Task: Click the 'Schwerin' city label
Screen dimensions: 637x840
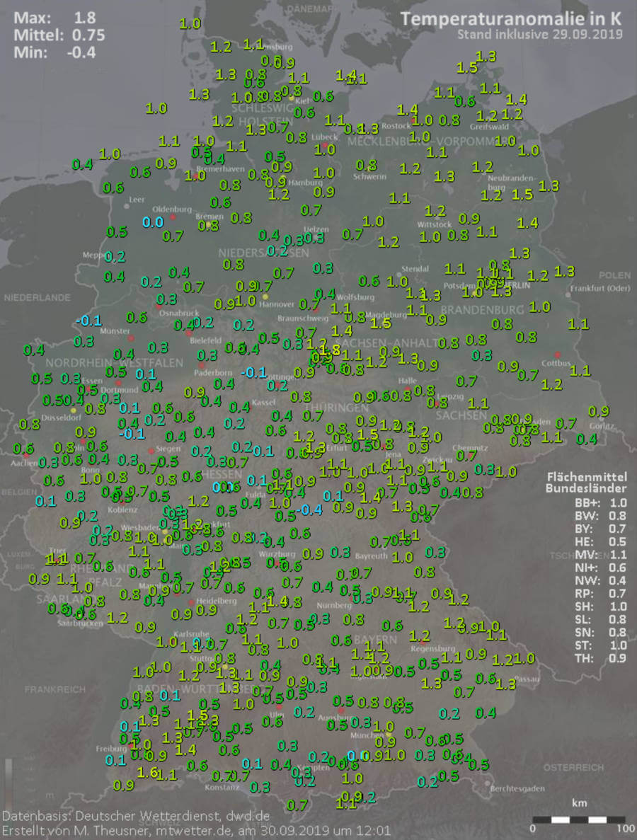Action: pyautogui.click(x=369, y=176)
